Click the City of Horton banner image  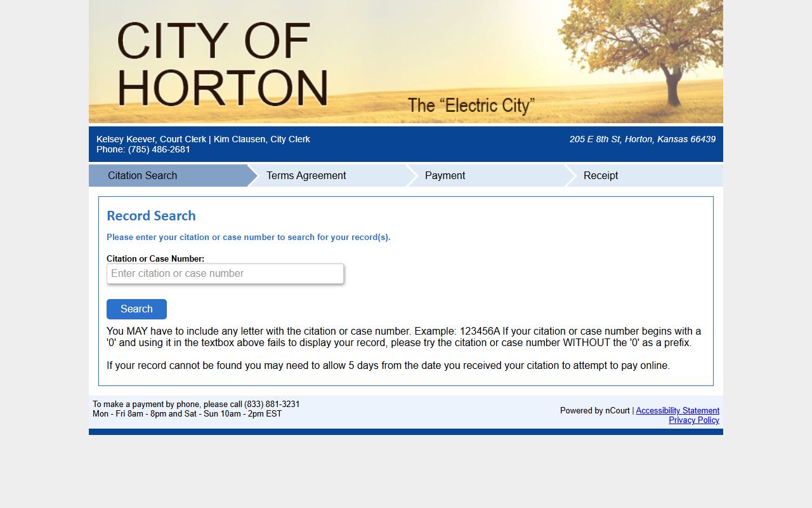pos(406,62)
